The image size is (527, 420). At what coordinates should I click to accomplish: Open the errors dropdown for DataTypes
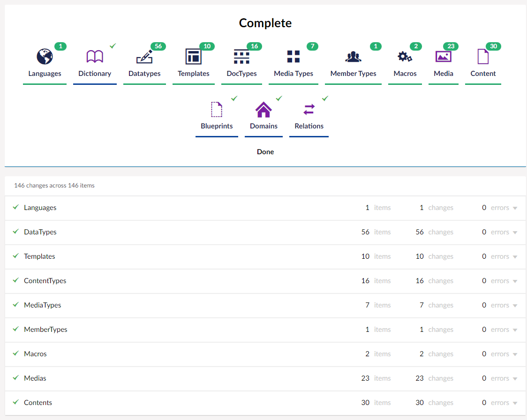pyautogui.click(x=516, y=232)
